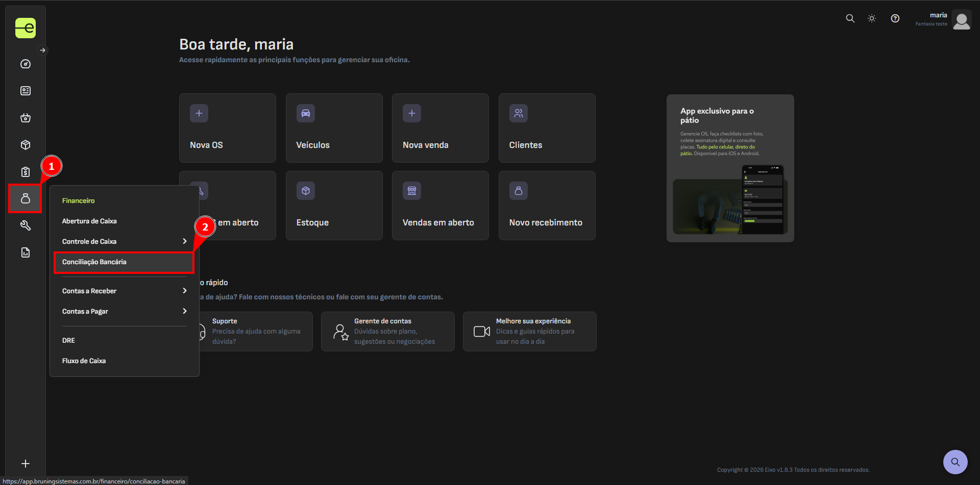Select Contas a Pagar menu item
980x485 pixels.
[124, 311]
